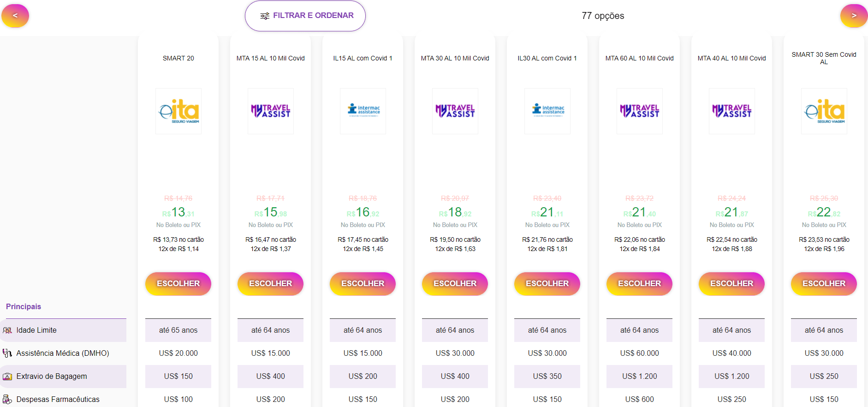Screen dimensions: 868x407
Task: Click the previous arrow round button
Action: click(15, 16)
